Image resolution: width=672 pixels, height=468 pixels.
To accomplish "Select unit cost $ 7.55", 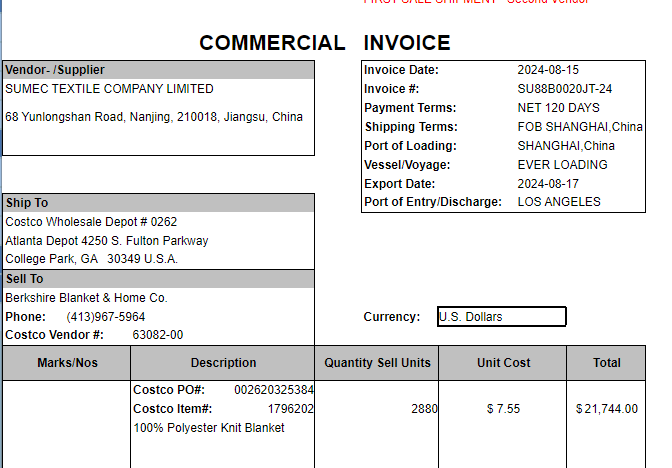I will point(503,409).
